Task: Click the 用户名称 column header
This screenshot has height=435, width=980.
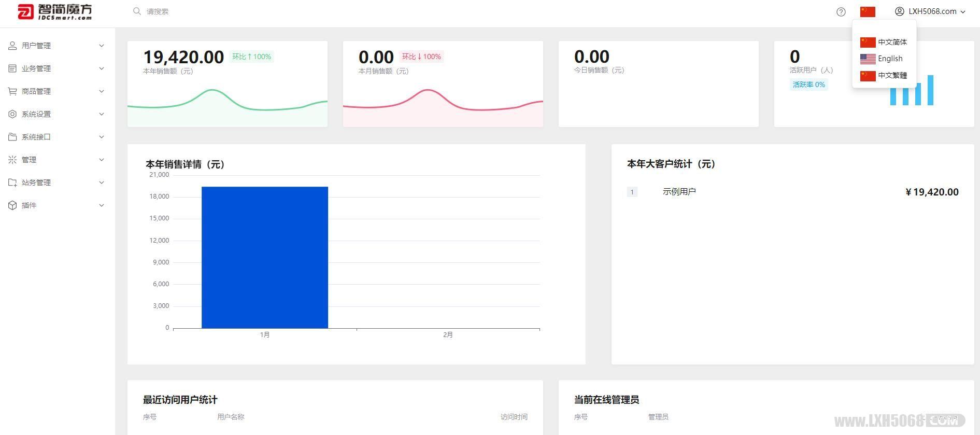Action: pos(231,417)
